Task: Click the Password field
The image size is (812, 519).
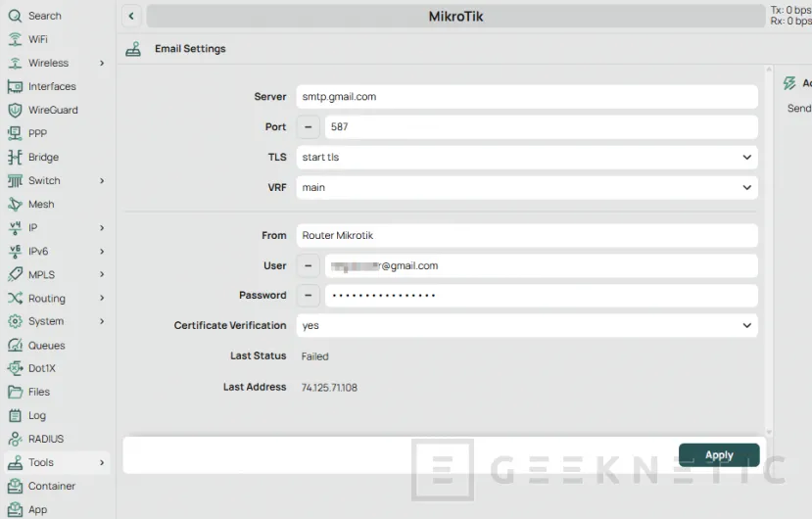Action: (x=541, y=295)
